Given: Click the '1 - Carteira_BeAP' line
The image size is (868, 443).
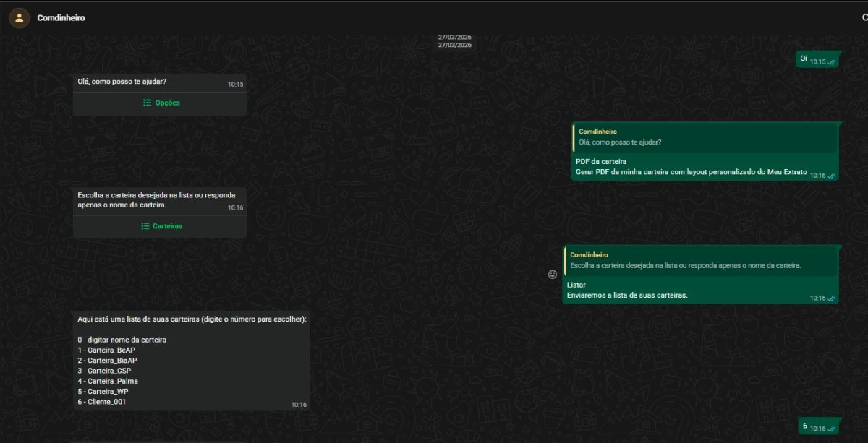Looking at the screenshot, I should pyautogui.click(x=106, y=350).
